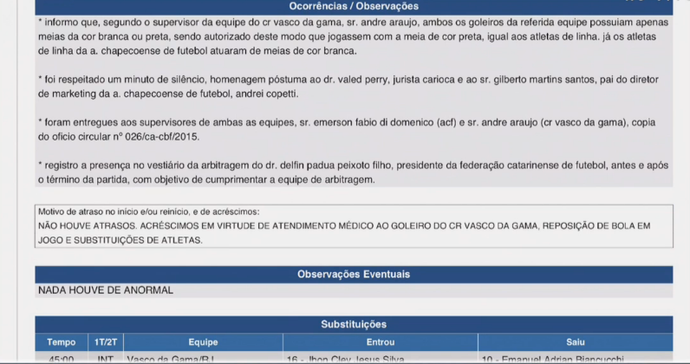Screen dimensions: 690x364
Task: Click the Observações Eventuais header bar
Action: tap(354, 274)
